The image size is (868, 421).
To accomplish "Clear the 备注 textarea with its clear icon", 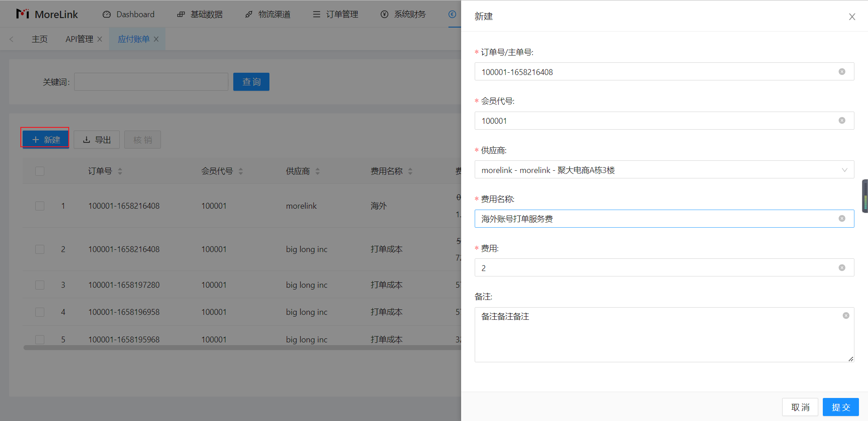I will point(845,316).
